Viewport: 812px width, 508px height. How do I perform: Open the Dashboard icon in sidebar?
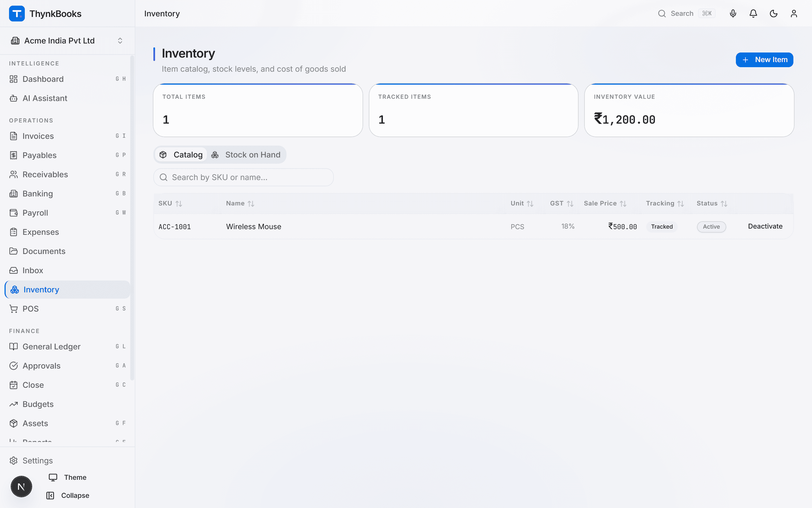pos(14,79)
